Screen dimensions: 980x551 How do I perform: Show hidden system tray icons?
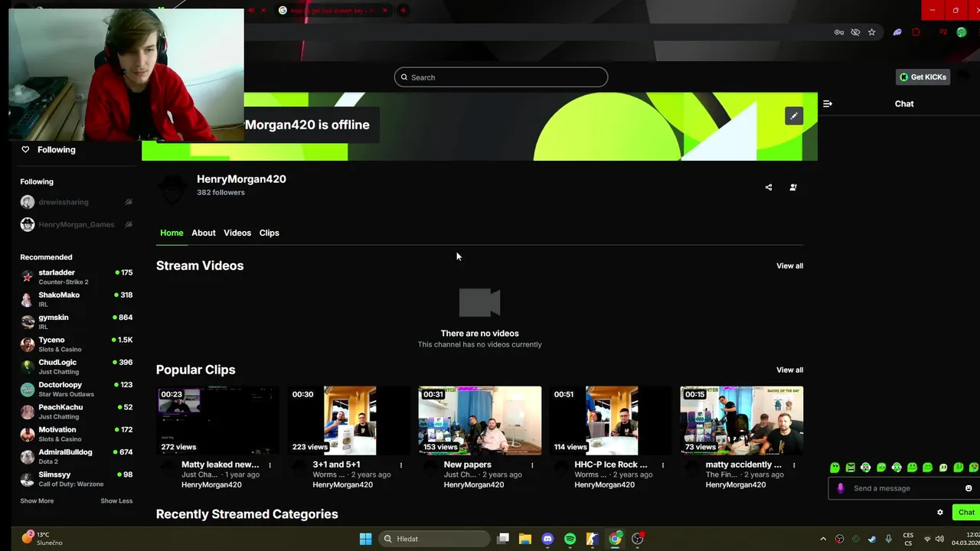point(823,539)
